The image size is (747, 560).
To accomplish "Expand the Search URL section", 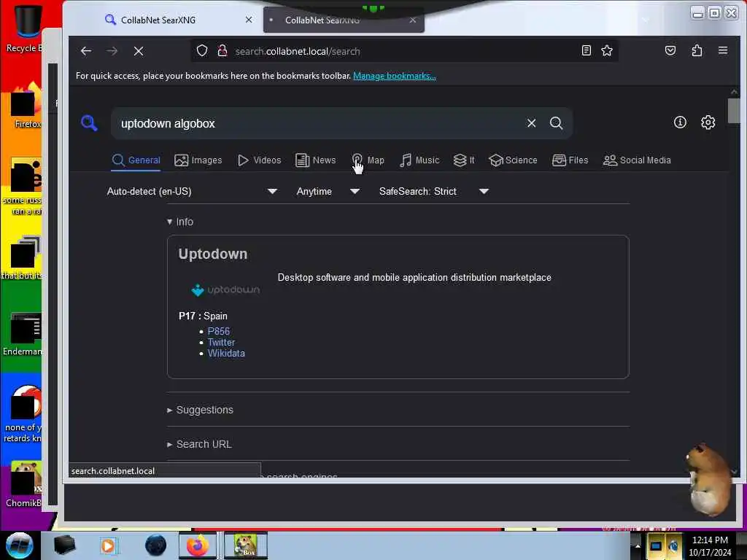I will (199, 444).
